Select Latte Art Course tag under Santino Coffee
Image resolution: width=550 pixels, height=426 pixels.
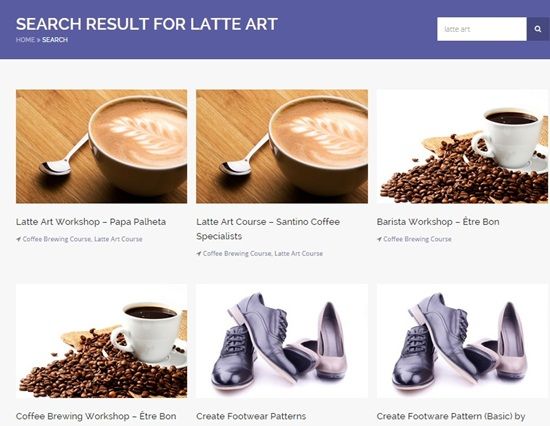click(x=299, y=253)
